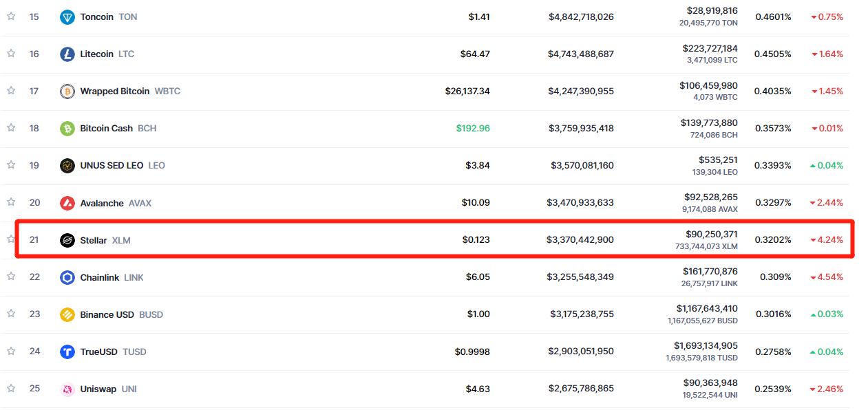Click Chainlink's market cap value $3,255,548,349
868x410 pixels.
[580, 277]
